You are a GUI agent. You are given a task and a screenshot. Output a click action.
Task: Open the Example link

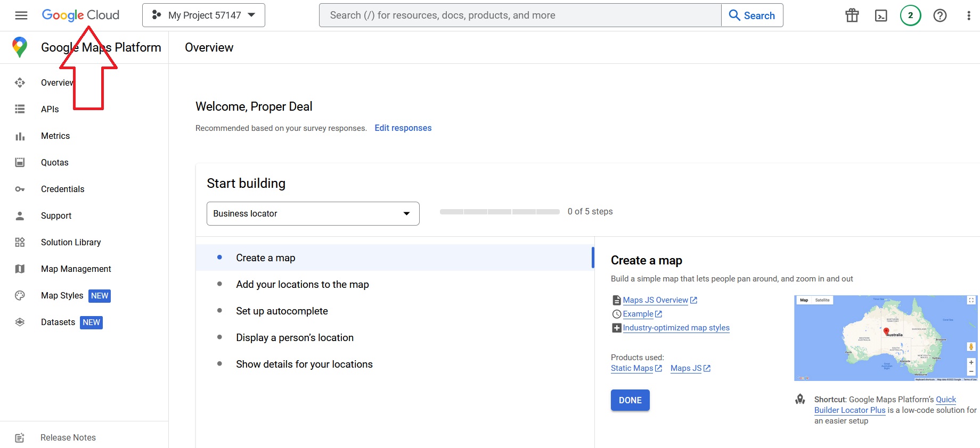click(642, 314)
